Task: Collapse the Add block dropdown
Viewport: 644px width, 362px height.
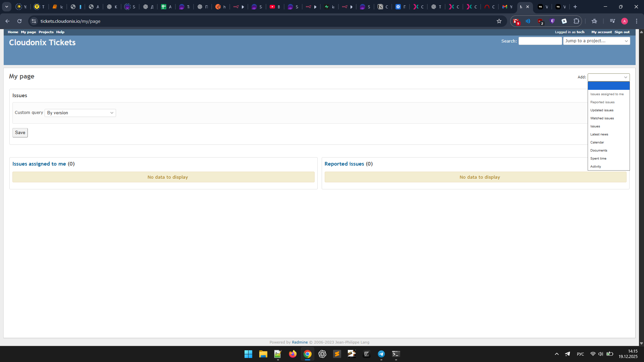Action: click(x=608, y=77)
